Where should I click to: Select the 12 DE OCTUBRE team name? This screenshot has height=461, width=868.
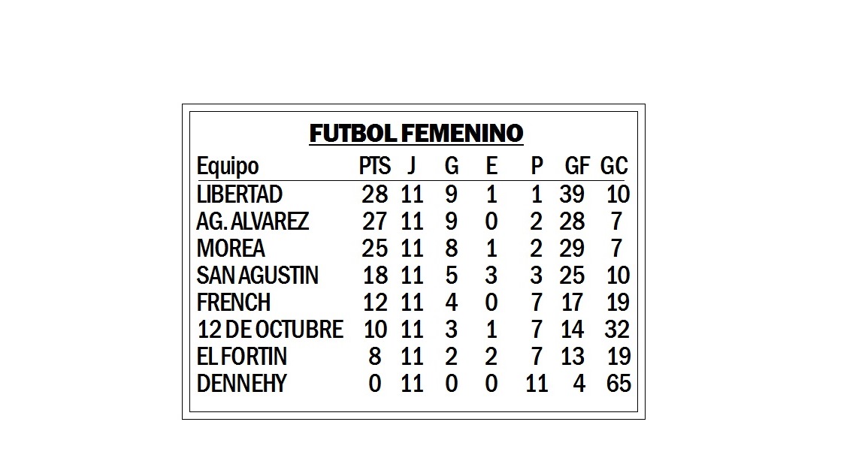270,330
